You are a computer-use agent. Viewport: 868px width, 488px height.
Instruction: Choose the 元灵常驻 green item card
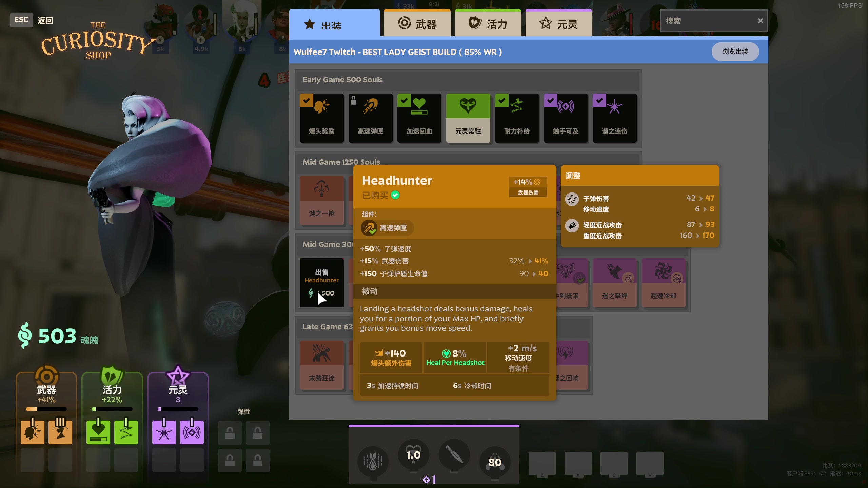[x=468, y=118]
